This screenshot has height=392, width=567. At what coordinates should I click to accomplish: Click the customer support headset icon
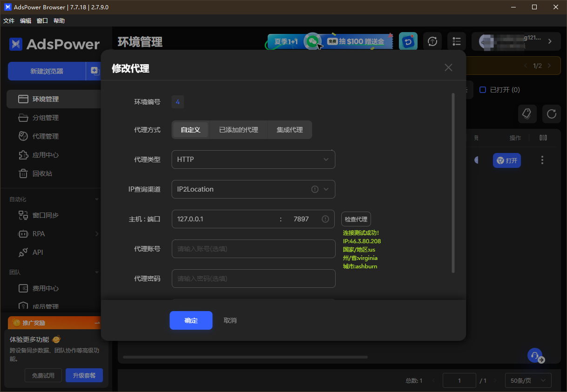coord(535,356)
